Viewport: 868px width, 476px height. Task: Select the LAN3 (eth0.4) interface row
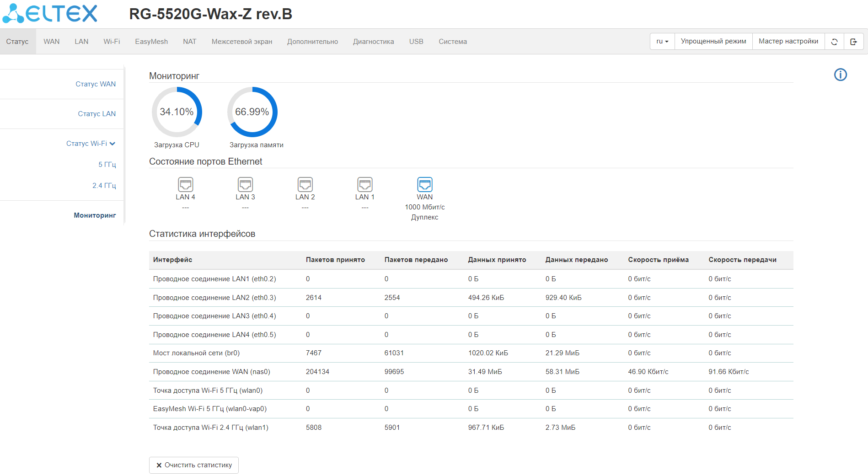pos(471,316)
